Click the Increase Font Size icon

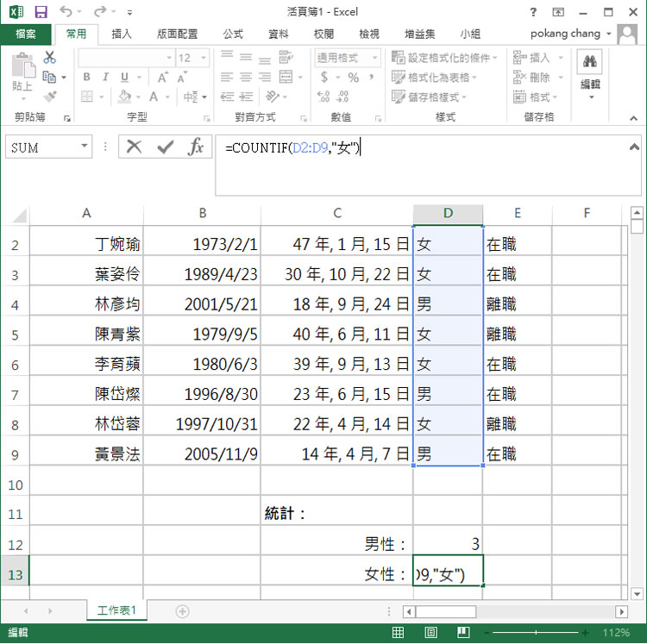click(x=162, y=77)
